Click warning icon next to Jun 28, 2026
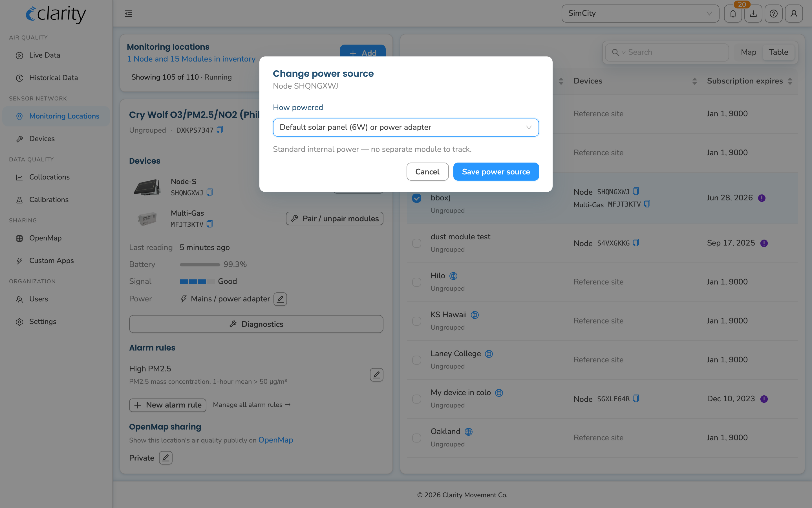 click(762, 198)
